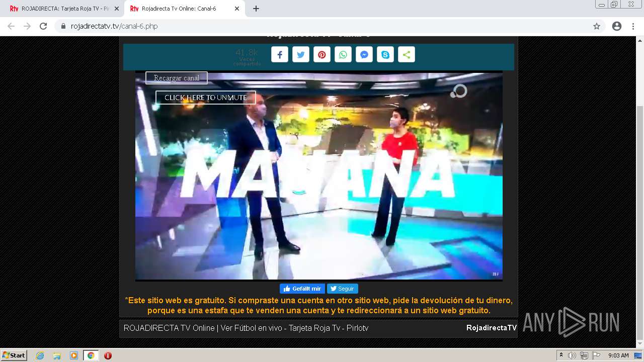Click the 41.8k share counter
This screenshot has height=362, width=644.
247,56
